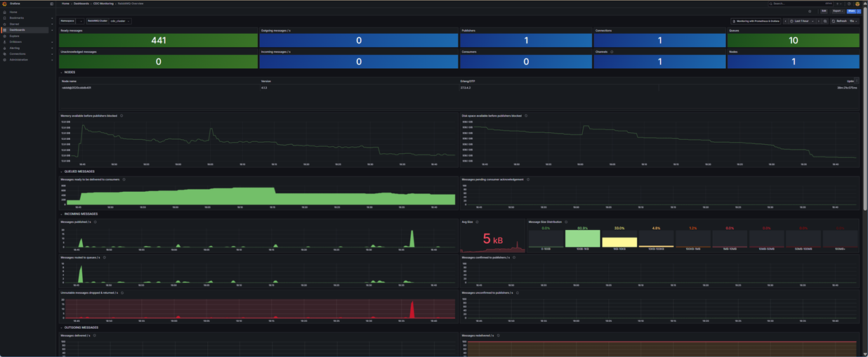This screenshot has width=868, height=357.
Task: Click the dock menu icon beside Grafana title
Action: click(x=51, y=4)
